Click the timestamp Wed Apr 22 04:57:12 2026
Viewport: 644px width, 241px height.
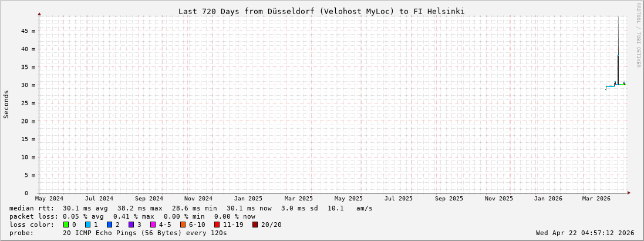(585, 233)
